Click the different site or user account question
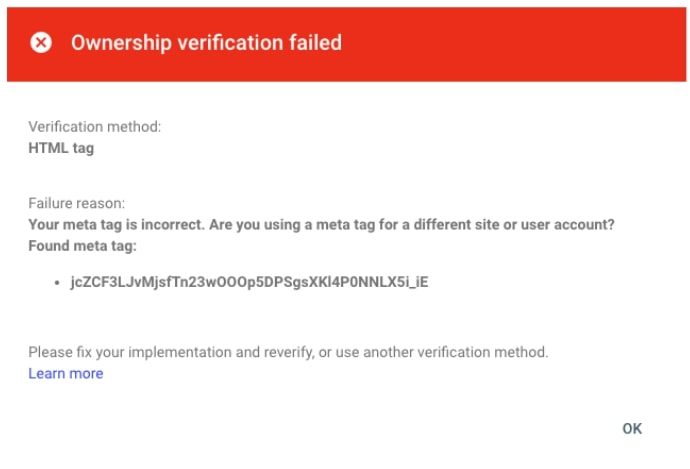 [514, 225]
